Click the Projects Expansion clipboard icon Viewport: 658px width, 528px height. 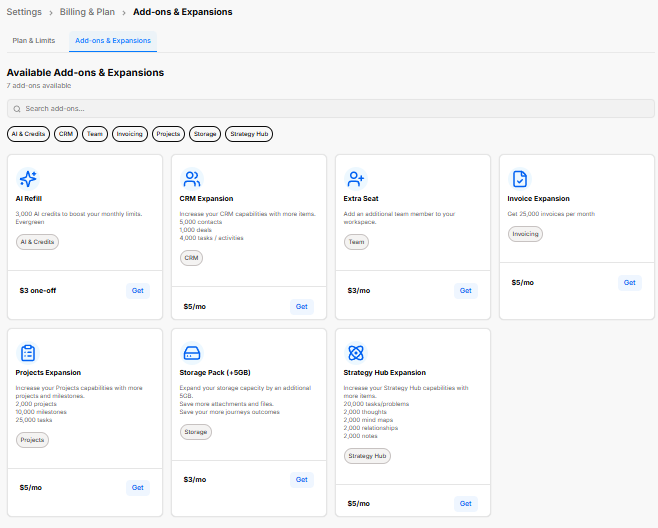[28, 353]
